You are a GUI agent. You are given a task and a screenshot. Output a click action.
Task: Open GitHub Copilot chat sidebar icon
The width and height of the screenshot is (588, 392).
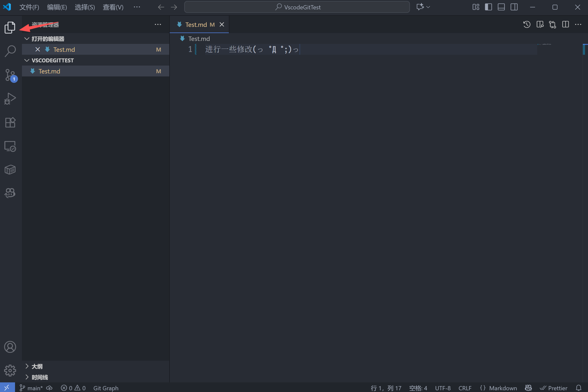pyautogui.click(x=10, y=193)
